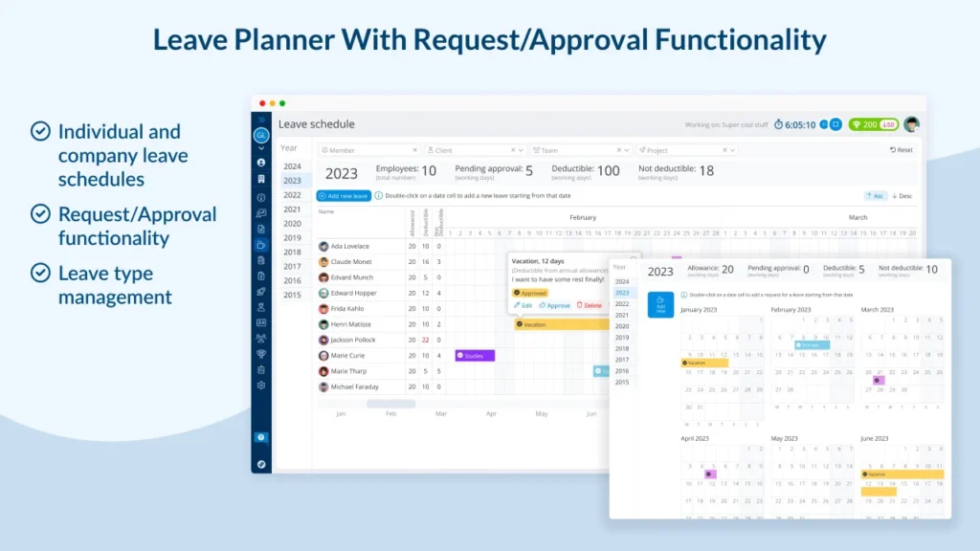Click the purple Studies leave bar
The image size is (980, 551).
click(475, 356)
